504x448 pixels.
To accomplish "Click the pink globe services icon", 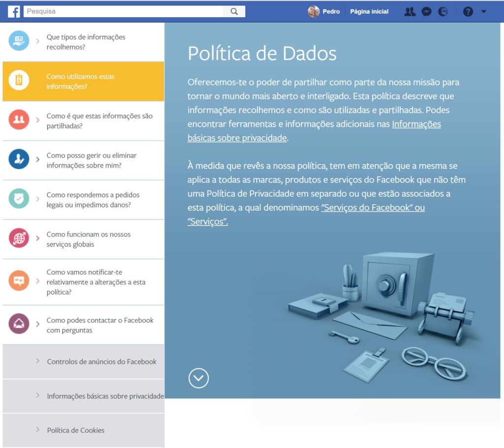I will (x=19, y=238).
